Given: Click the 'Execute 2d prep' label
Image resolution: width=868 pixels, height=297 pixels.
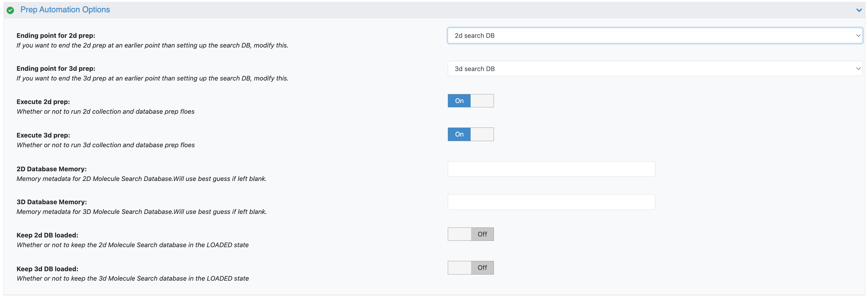Looking at the screenshot, I should pos(43,102).
